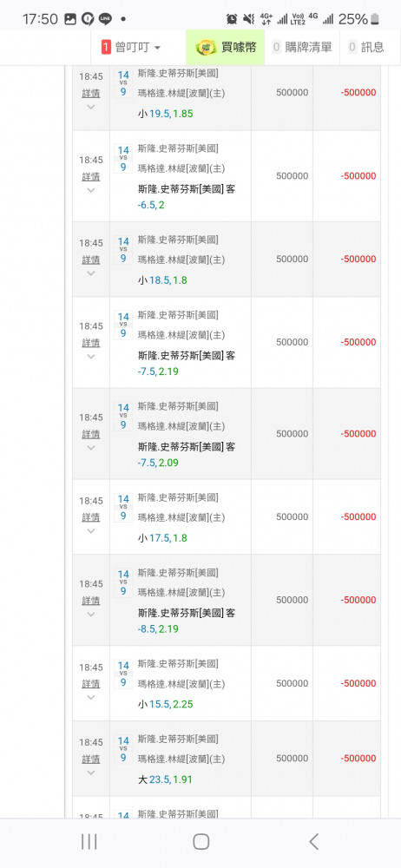Tap the Android back navigation arrow

(313, 842)
